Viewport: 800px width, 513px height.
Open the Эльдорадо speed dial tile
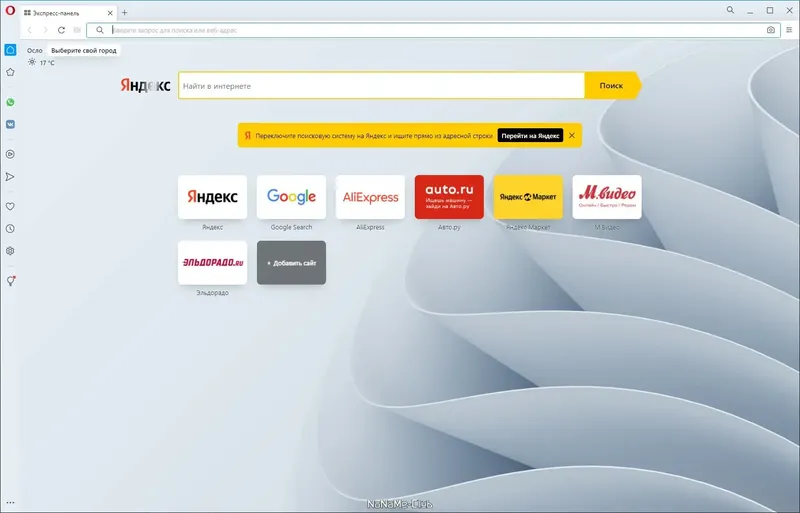pos(212,263)
